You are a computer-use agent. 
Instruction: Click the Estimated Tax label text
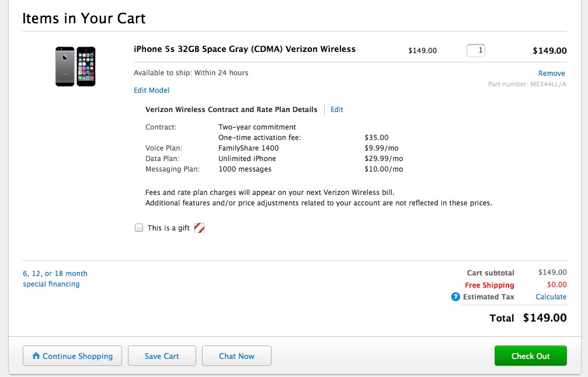488,297
